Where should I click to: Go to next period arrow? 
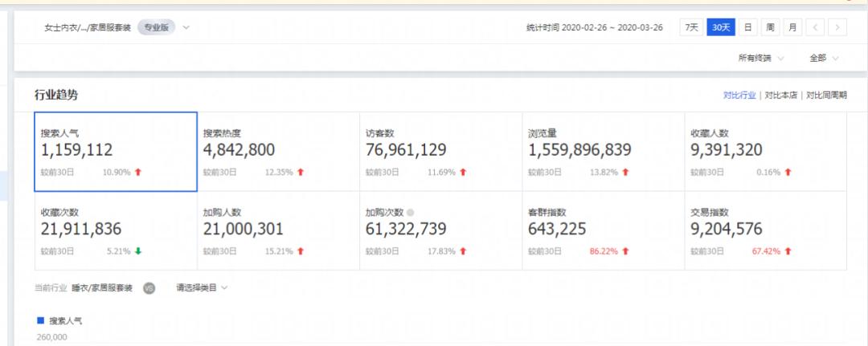tap(837, 27)
